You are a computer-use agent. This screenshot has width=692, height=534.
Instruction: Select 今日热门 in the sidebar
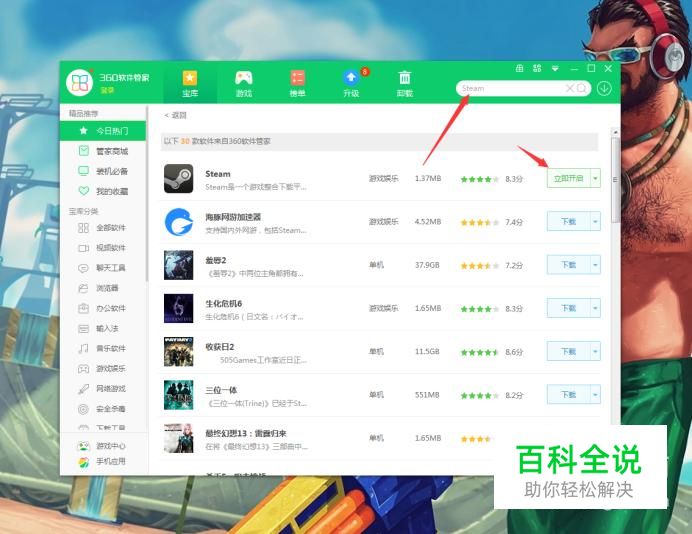click(103, 131)
